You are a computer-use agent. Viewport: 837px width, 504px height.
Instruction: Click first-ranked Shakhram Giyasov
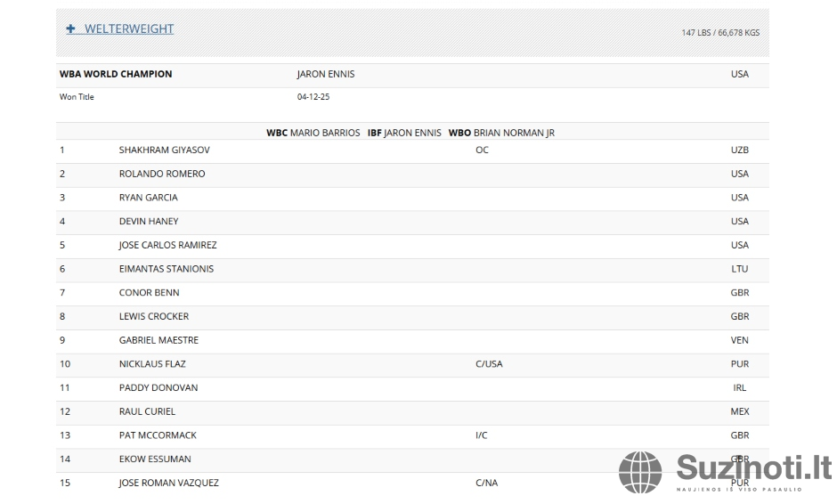164,150
